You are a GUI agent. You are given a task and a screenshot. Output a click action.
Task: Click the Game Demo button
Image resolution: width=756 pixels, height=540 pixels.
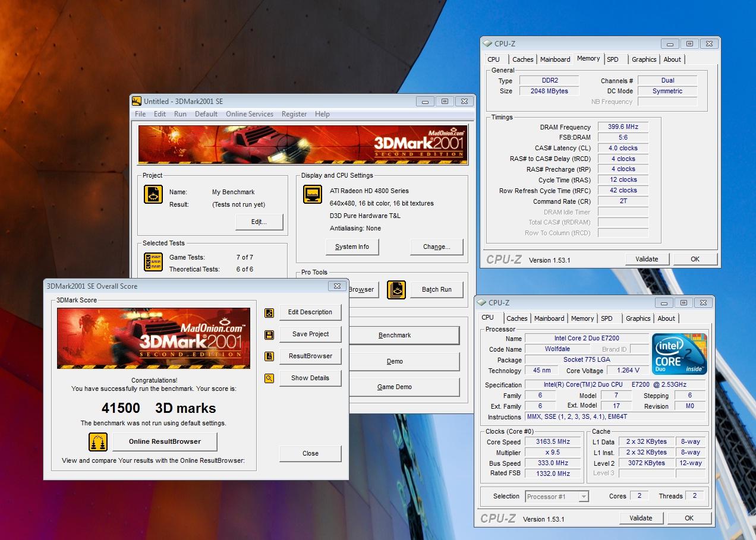coord(404,387)
